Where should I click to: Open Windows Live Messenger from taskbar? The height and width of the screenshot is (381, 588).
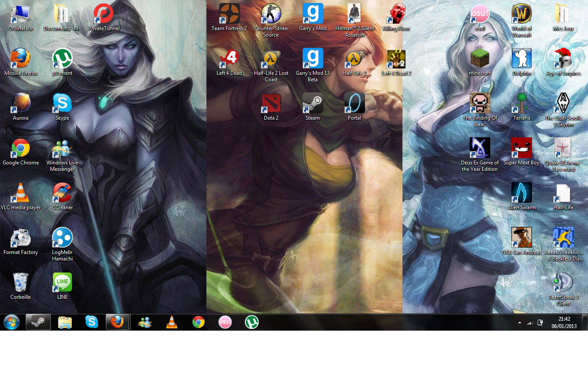pyautogui.click(x=145, y=322)
